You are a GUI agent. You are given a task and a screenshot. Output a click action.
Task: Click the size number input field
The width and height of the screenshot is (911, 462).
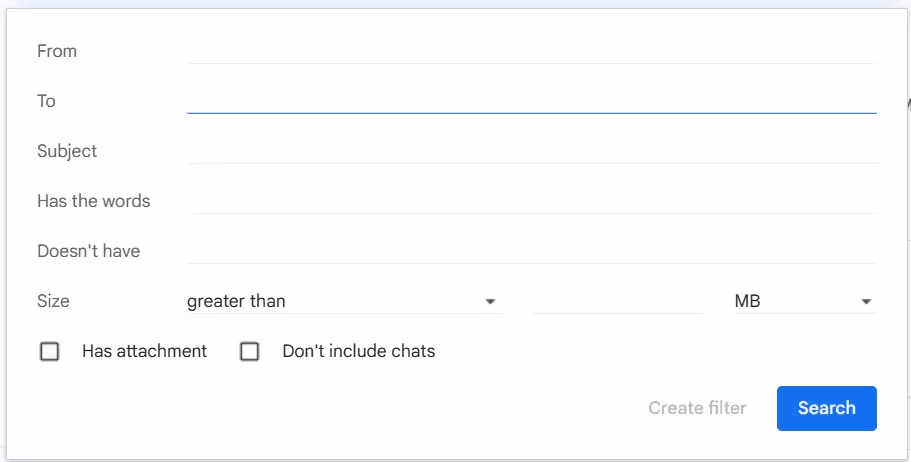(x=617, y=301)
